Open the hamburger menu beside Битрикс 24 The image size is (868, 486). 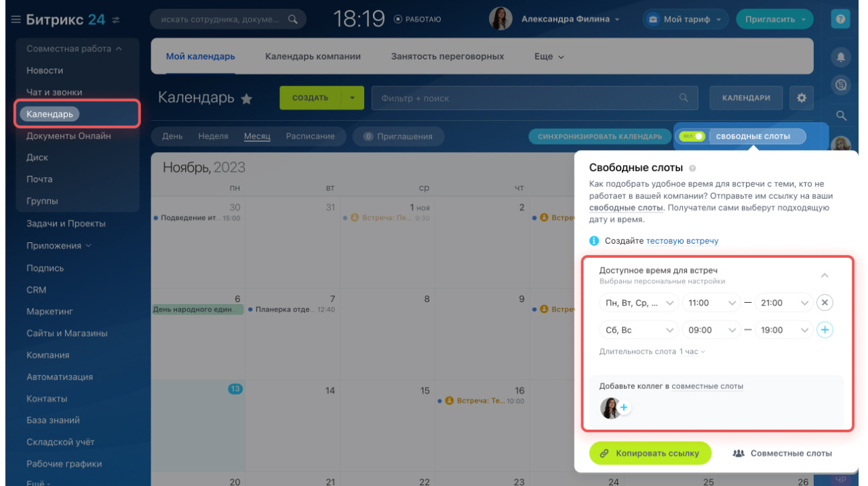pos(16,20)
